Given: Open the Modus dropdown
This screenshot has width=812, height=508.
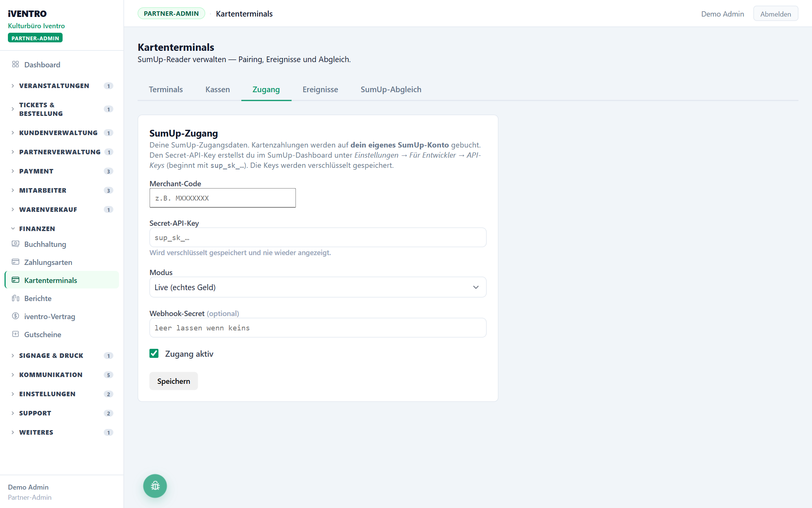Looking at the screenshot, I should [318, 287].
